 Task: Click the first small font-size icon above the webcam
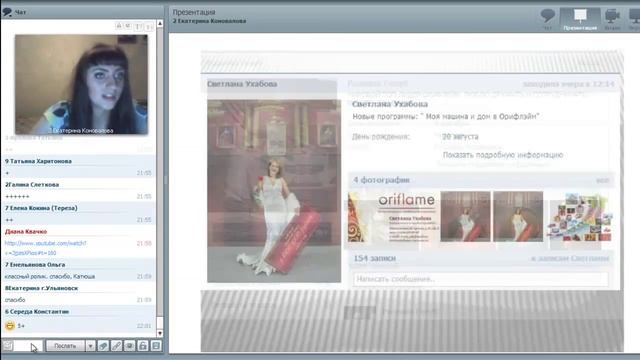118,26
